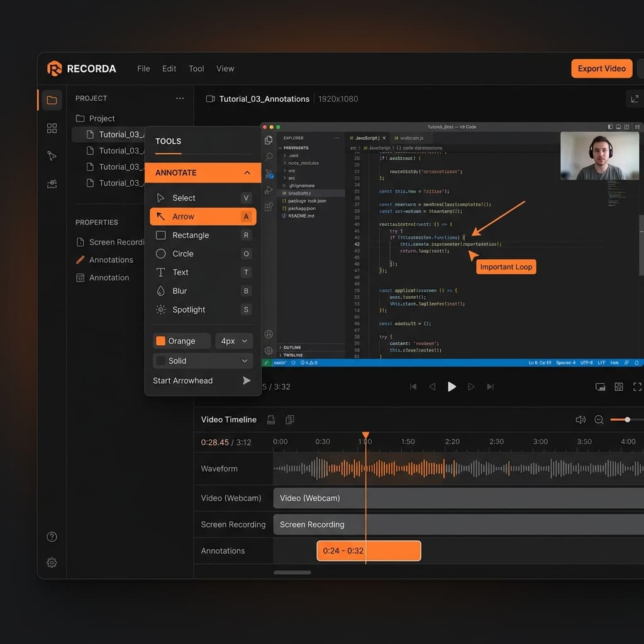The image size is (644, 644).
Task: Choose the Text annotation tool
Action: tap(181, 272)
